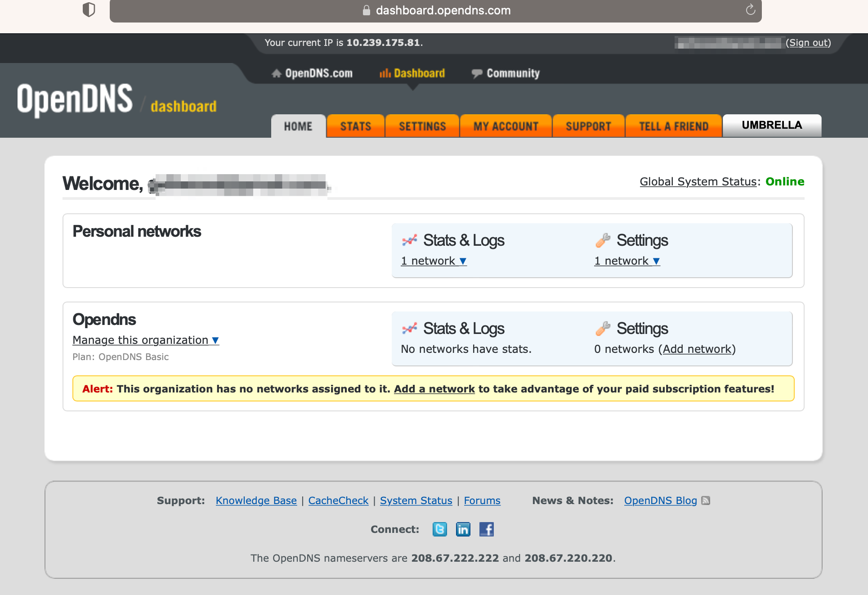
Task: Open the MY ACCOUNT tab
Action: coord(506,126)
